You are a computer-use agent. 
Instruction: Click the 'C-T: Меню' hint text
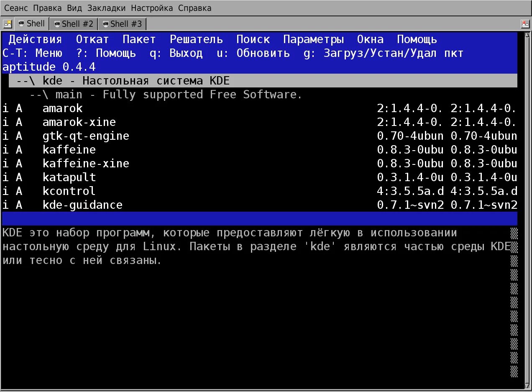click(x=32, y=53)
